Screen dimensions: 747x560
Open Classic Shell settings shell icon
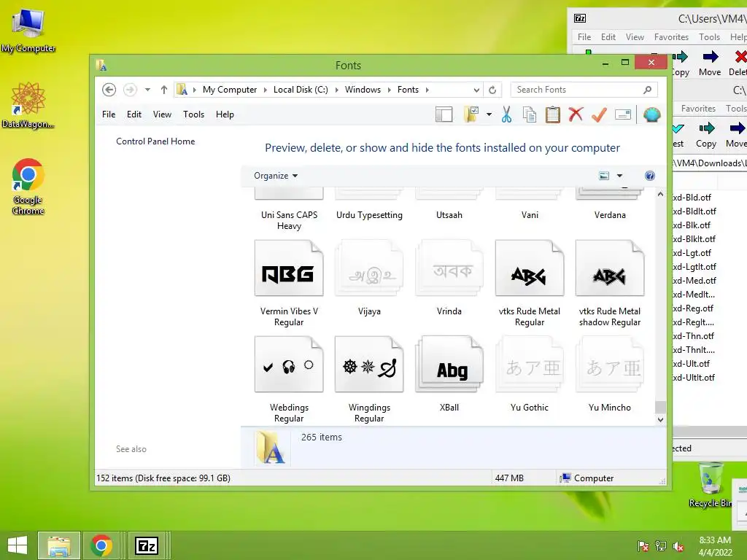[x=651, y=114]
